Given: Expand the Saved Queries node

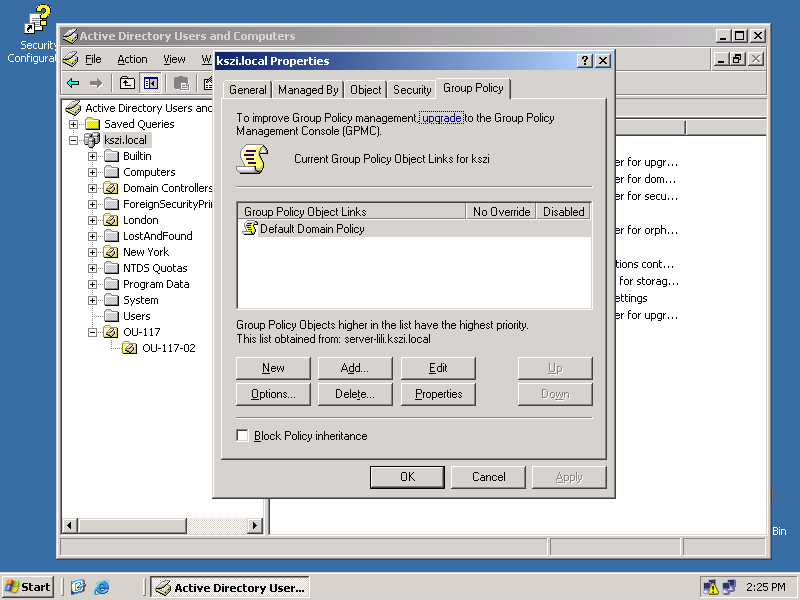Looking at the screenshot, I should coord(73,124).
